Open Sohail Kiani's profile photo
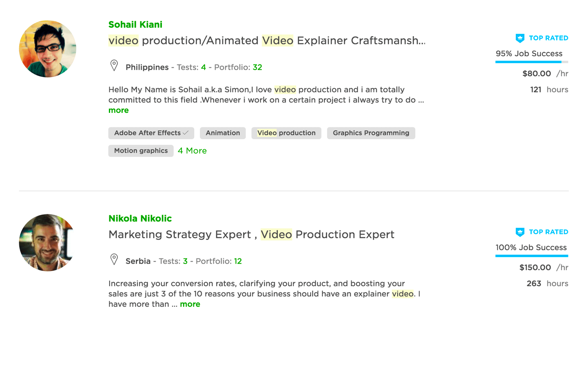Image resolution: width=588 pixels, height=377 pixels. tap(48, 49)
